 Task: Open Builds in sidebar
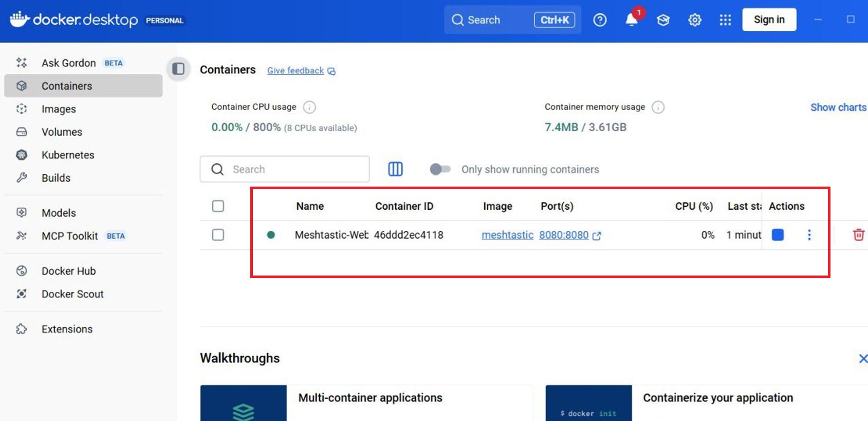83,178
